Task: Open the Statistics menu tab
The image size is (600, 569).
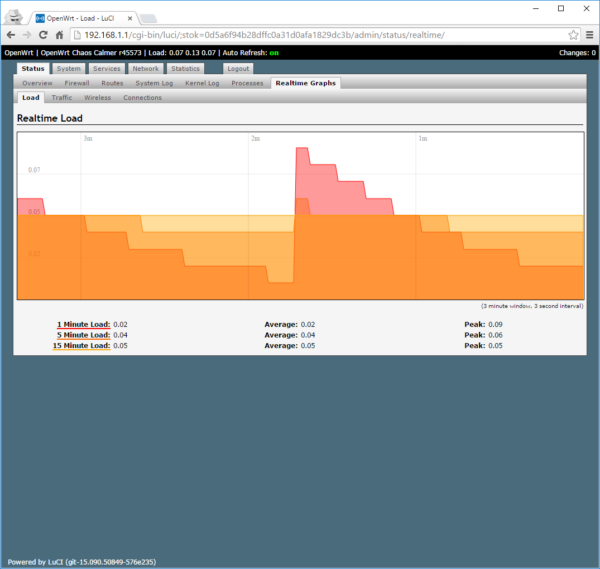Action: tap(185, 69)
